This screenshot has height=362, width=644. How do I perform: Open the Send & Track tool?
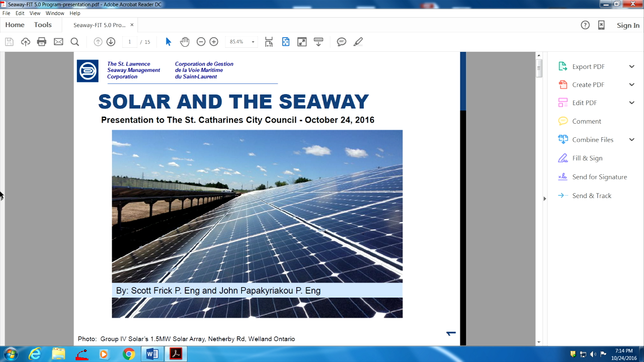592,196
